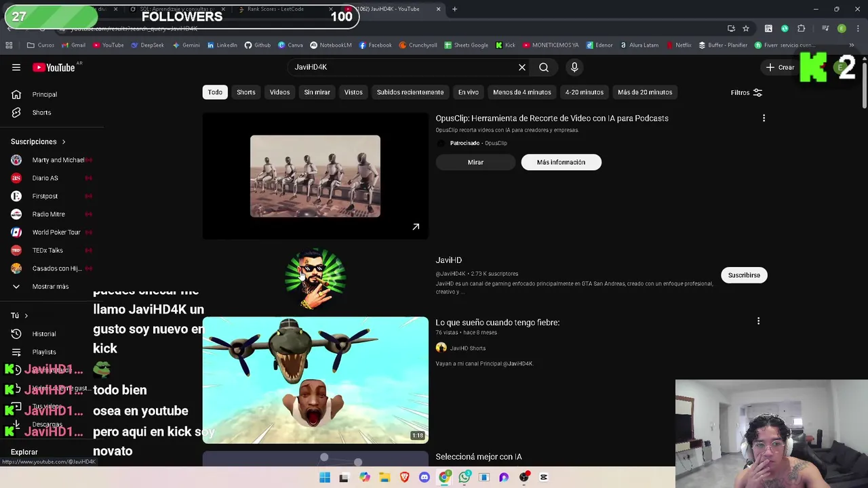
Task: Filter results by En vivo
Action: click(468, 92)
